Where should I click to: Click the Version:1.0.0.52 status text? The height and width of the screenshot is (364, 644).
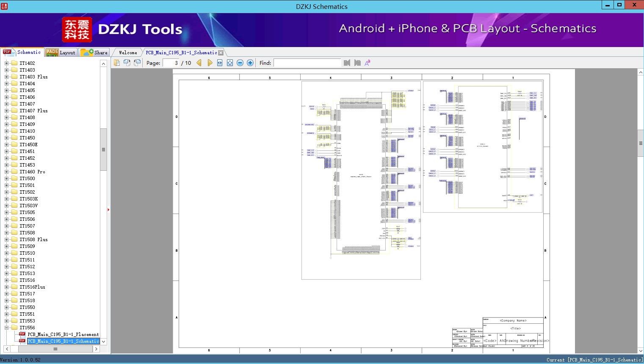tap(20, 360)
